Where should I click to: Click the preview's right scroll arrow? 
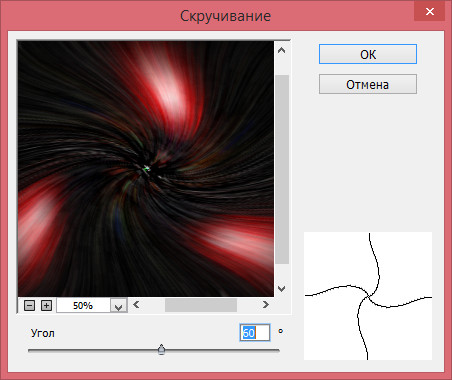coord(266,304)
